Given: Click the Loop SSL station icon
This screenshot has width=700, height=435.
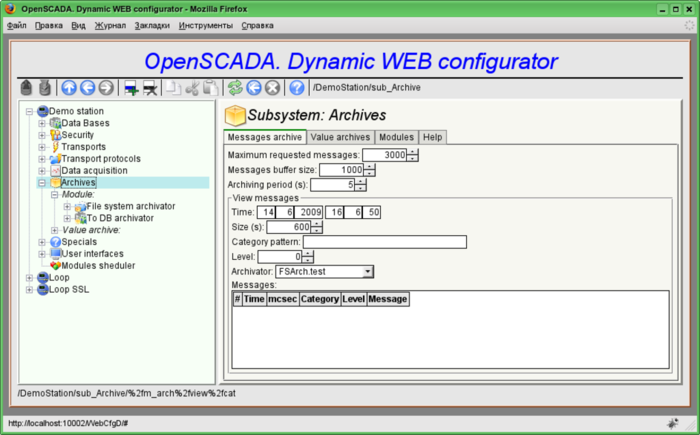Looking at the screenshot, I should coord(43,289).
